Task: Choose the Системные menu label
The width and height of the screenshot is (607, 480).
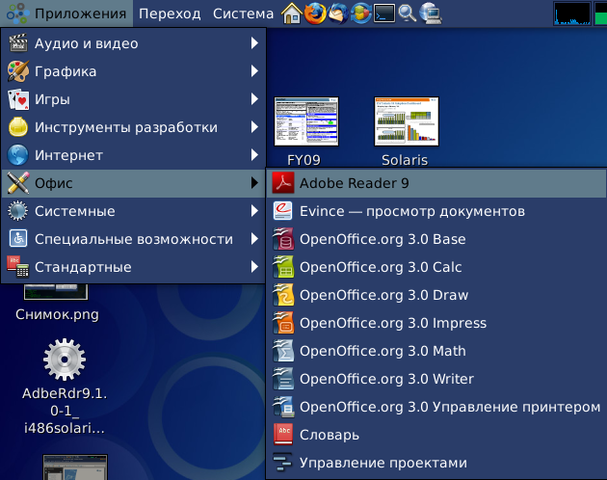Action: pos(75,211)
